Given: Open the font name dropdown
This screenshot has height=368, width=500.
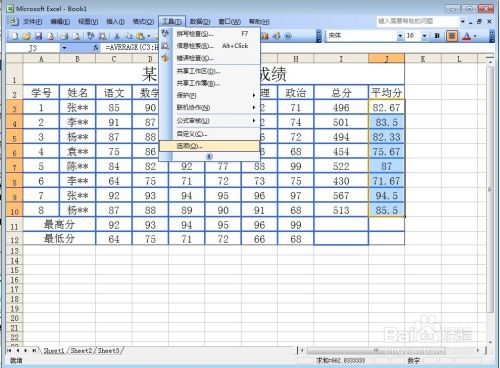Looking at the screenshot, I should tap(400, 36).
